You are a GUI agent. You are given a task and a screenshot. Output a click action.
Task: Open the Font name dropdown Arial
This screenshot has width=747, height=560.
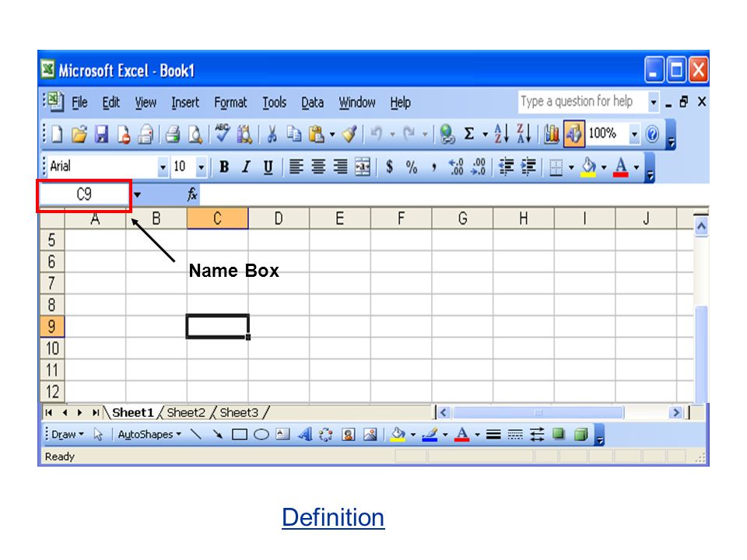tap(163, 167)
